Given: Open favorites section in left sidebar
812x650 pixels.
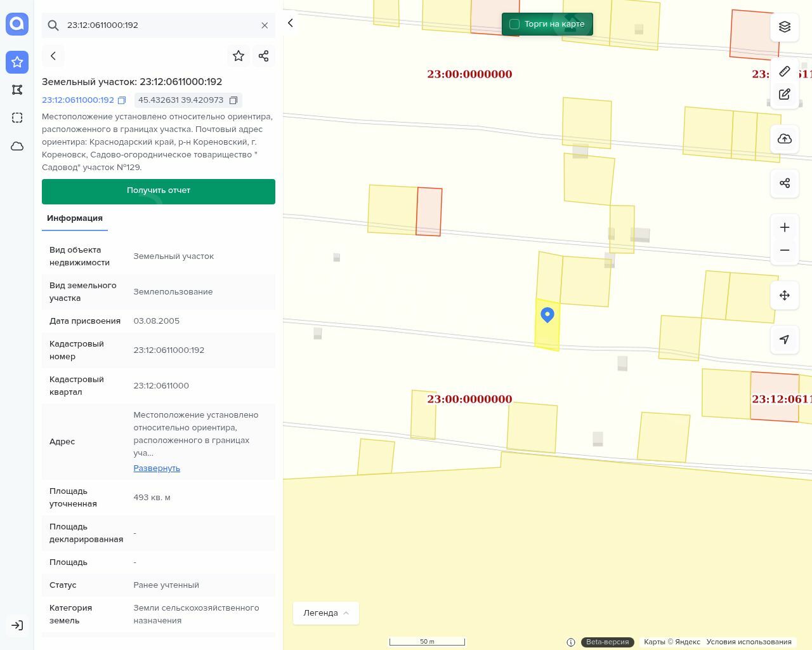Looking at the screenshot, I should pos(17,62).
